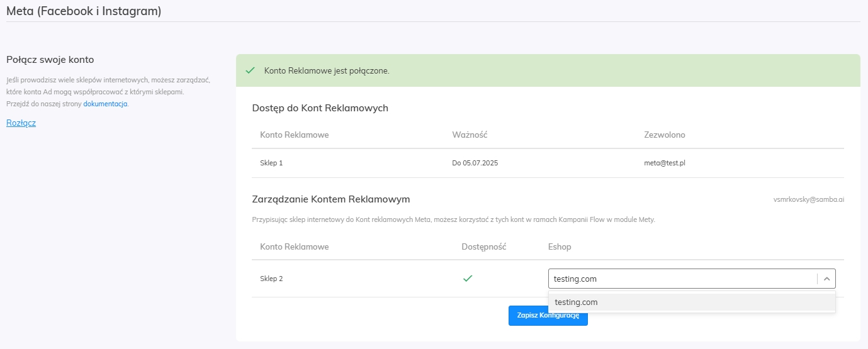This screenshot has width=868, height=349.
Task: Save configuration with Zapisz Konfigurację button
Action: point(548,315)
